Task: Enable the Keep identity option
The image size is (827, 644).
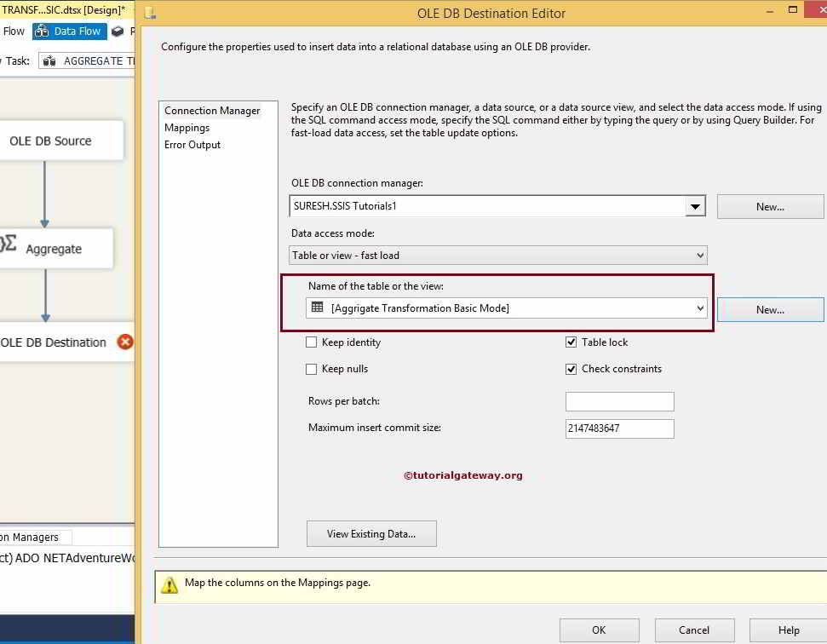Action: pyautogui.click(x=312, y=342)
